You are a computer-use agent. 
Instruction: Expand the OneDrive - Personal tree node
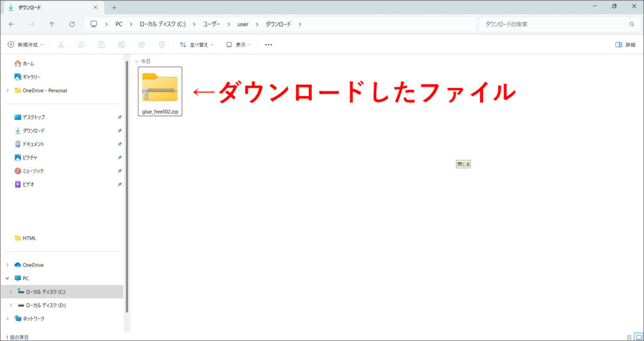point(8,90)
